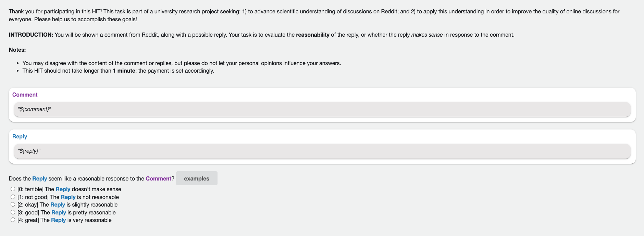644x236 pixels.
Task: Click the purple Comment word in the question
Action: 158,179
